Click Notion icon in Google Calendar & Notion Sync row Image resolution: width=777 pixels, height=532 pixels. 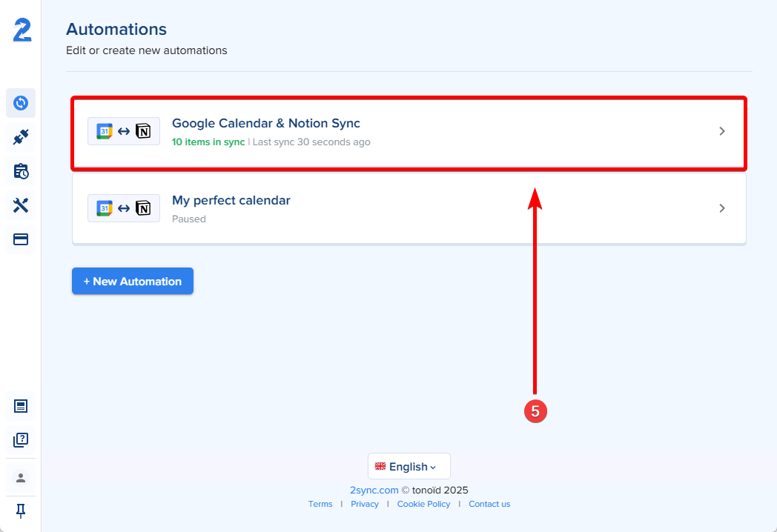point(143,131)
